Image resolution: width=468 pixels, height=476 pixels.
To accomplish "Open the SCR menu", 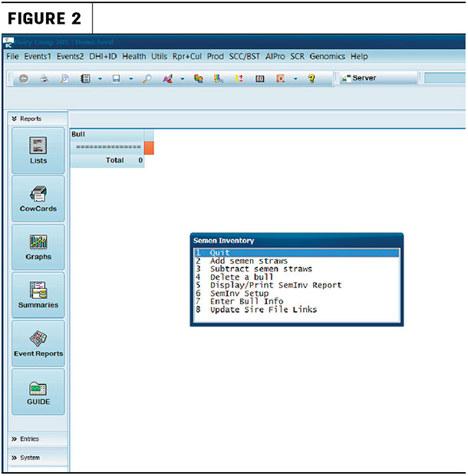I will 297,57.
